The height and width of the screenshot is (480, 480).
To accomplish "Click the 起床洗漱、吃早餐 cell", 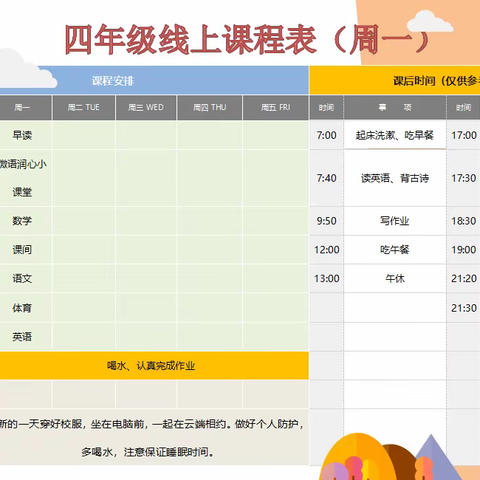I will pos(395,135).
